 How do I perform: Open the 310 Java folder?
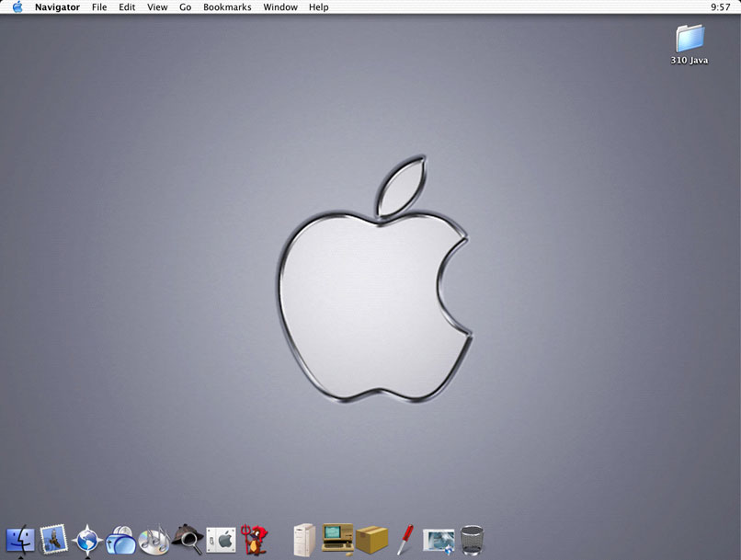click(690, 45)
